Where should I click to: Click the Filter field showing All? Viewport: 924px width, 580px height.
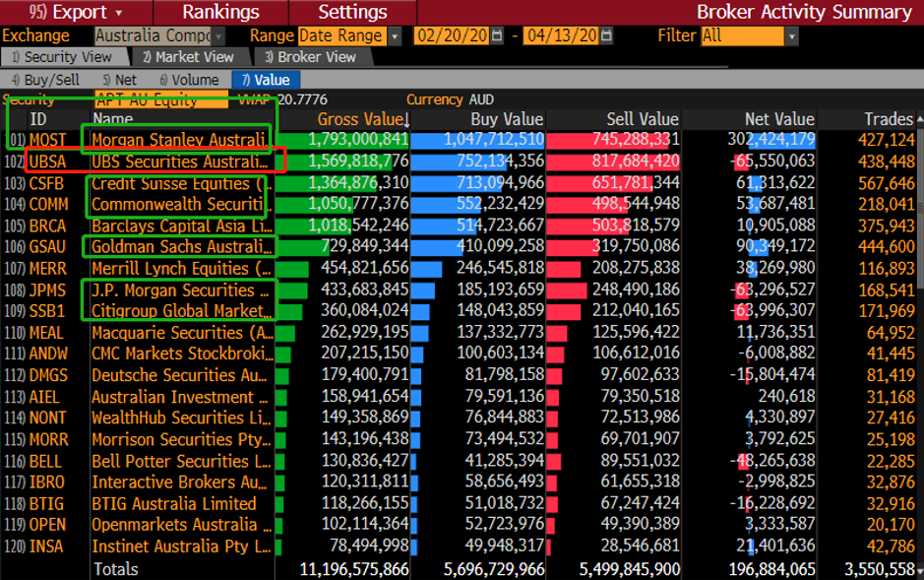(743, 36)
